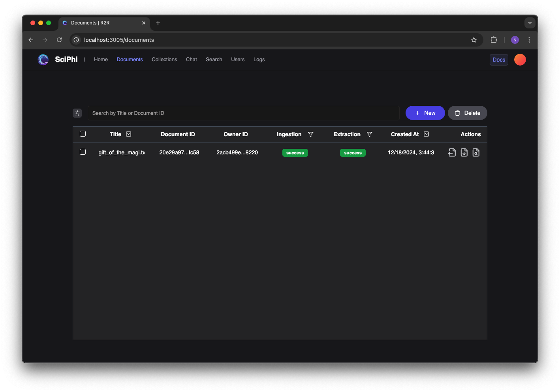Click the Owner ID column header

tap(236, 134)
